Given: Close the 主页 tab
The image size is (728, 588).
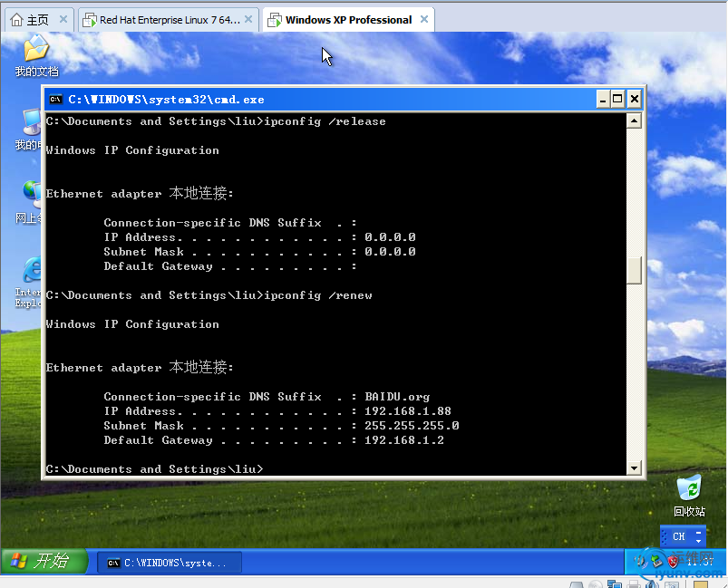Looking at the screenshot, I should tap(63, 20).
